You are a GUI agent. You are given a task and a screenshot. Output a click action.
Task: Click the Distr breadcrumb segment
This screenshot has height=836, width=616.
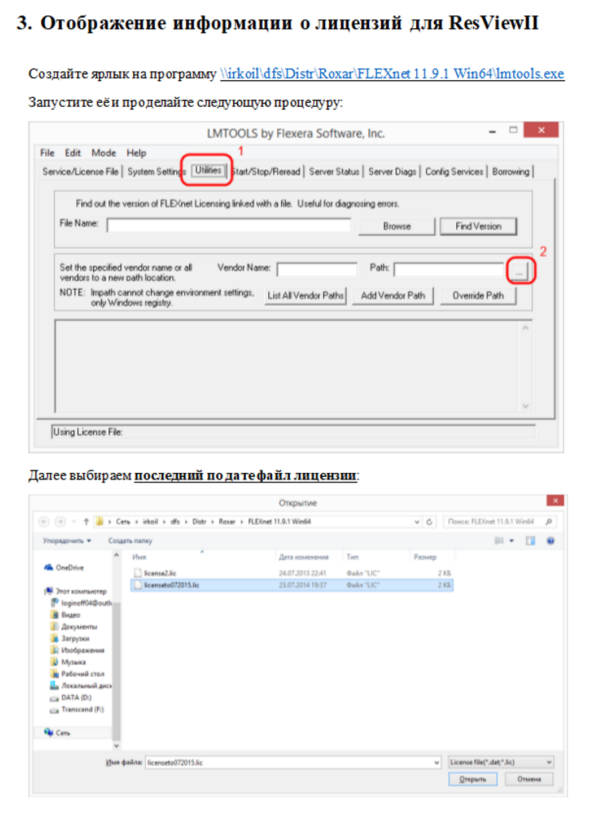199,521
